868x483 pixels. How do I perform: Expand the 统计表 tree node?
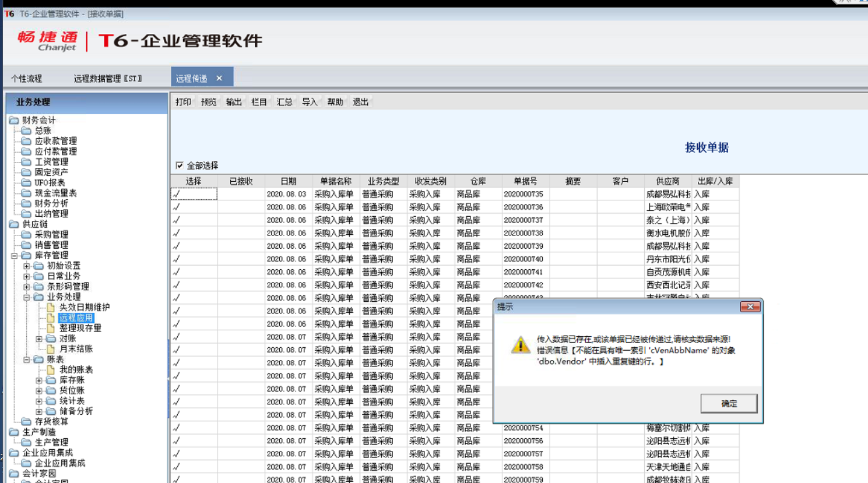coord(39,401)
